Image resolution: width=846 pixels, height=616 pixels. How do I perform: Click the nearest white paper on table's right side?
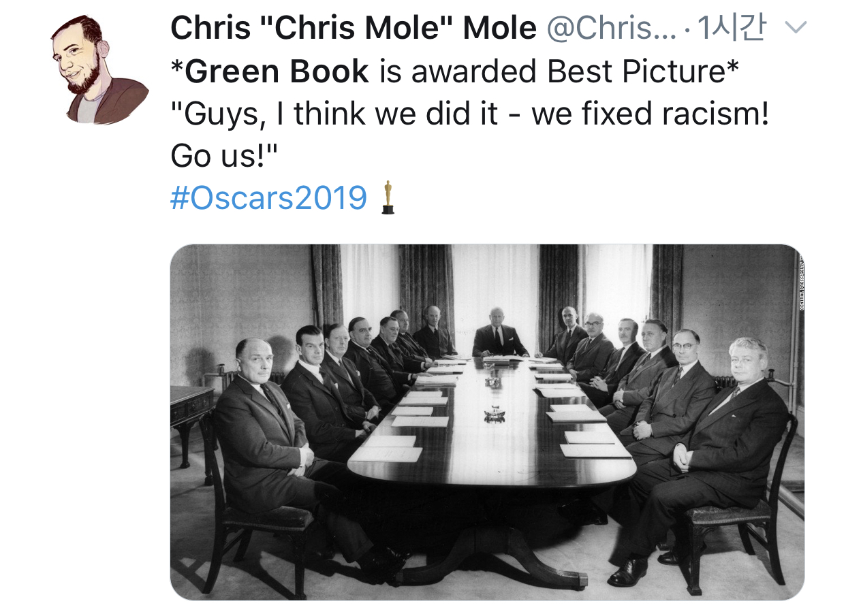pyautogui.click(x=595, y=450)
